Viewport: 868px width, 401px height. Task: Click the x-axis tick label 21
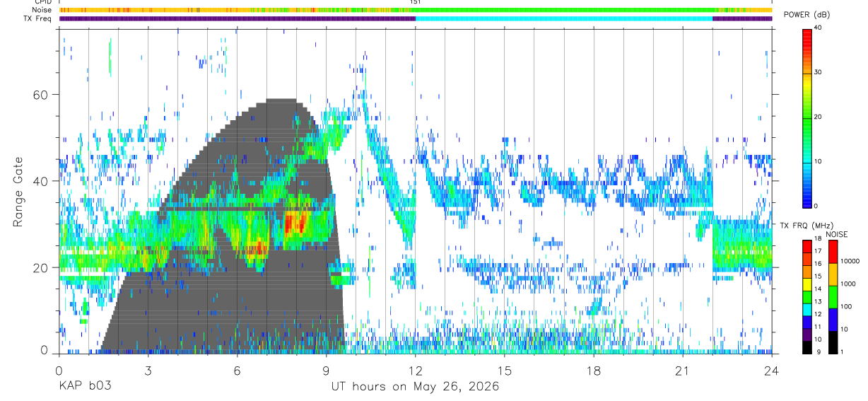click(683, 371)
